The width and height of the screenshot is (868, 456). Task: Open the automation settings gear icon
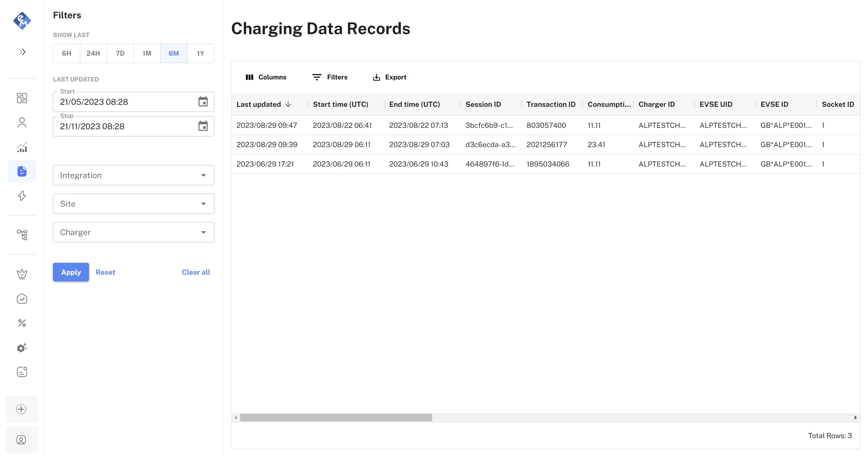[22, 348]
